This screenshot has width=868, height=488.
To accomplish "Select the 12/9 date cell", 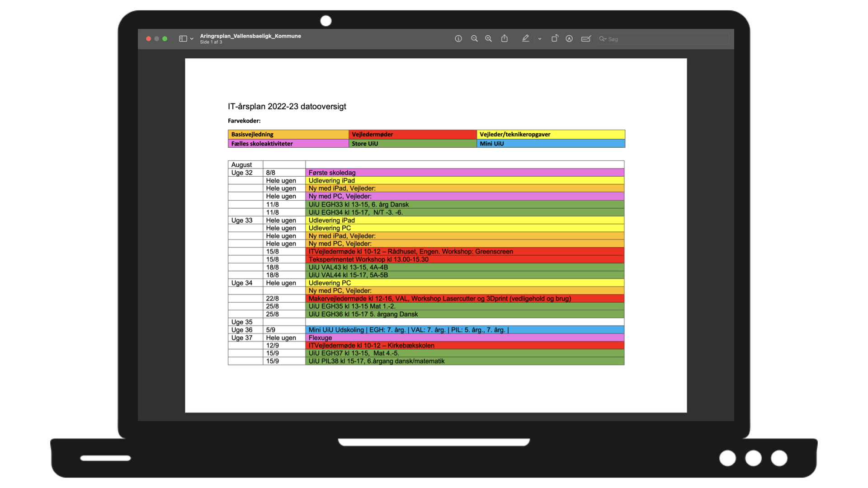I will [284, 346].
